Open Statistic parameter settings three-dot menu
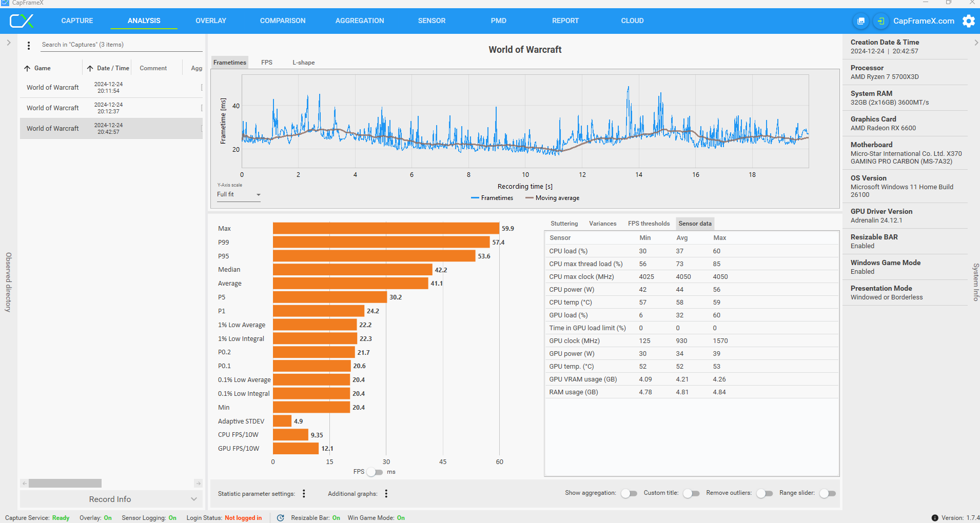The height and width of the screenshot is (523, 980). tap(304, 493)
